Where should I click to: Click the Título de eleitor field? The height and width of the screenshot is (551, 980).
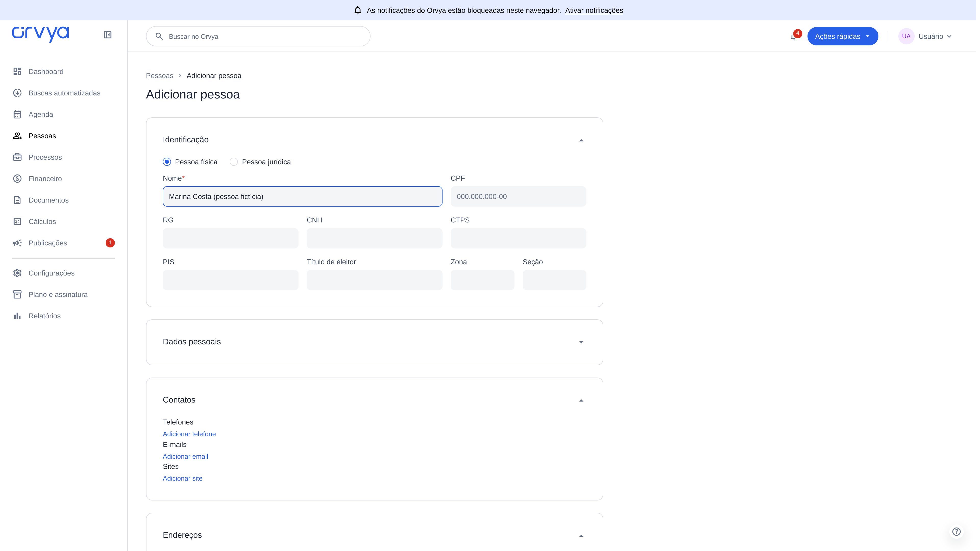(374, 280)
